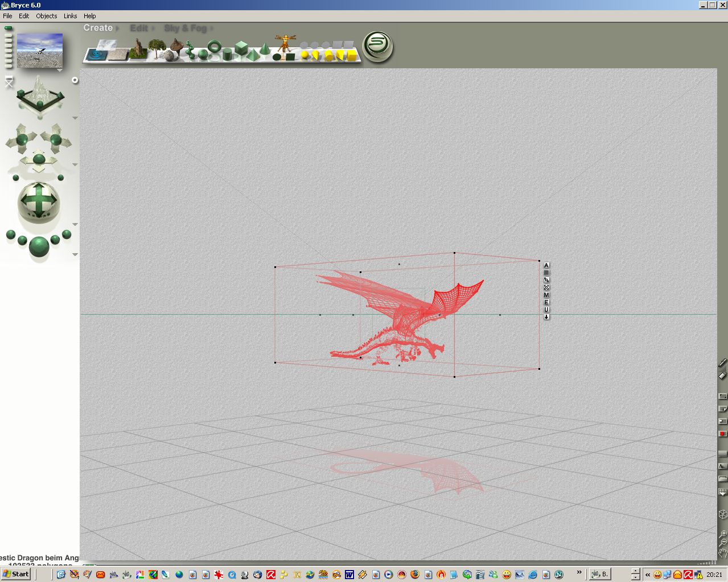Image resolution: width=728 pixels, height=582 pixels.
Task: Click the Windows Start button
Action: click(x=16, y=574)
